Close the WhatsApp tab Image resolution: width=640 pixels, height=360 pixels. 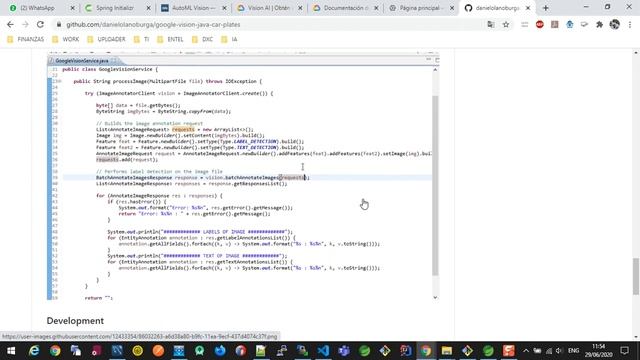(73, 8)
